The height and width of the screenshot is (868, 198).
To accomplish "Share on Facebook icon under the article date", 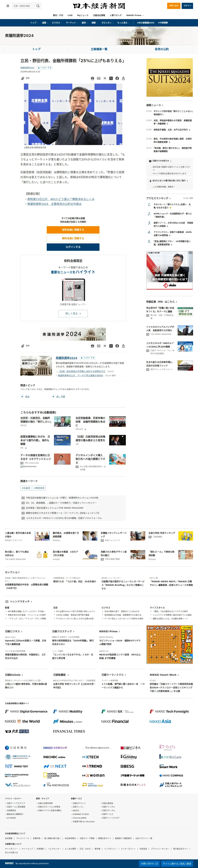I will click(117, 78).
